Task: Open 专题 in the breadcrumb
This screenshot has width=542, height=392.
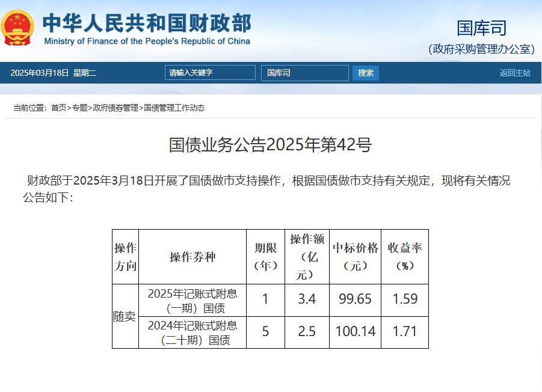Action: coord(80,108)
